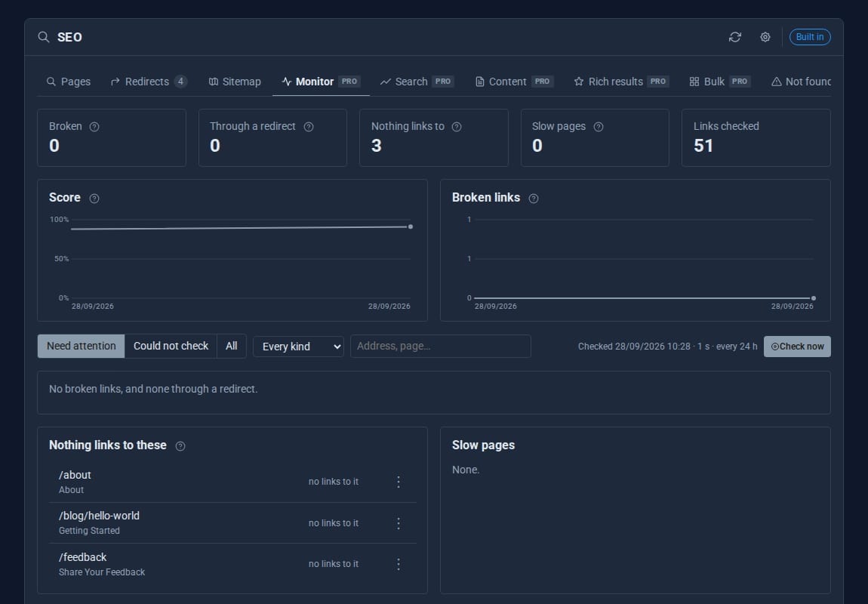Click the help icon beside Nothing links to

click(x=457, y=127)
